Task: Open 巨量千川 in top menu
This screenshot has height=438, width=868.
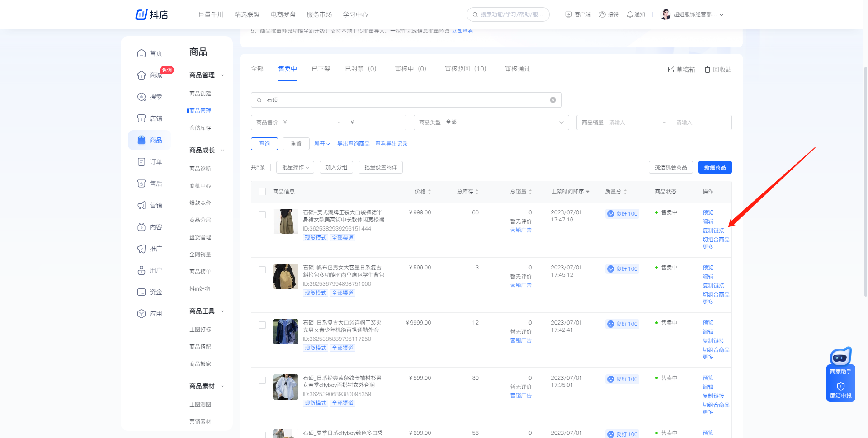Action: [211, 14]
